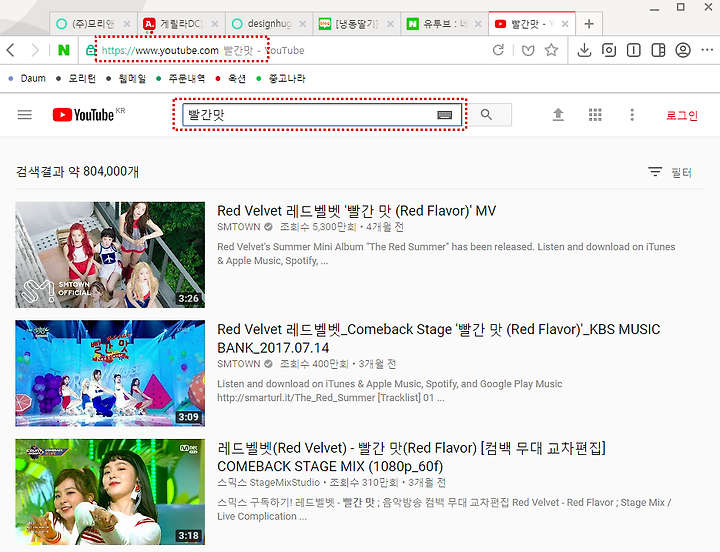Open SMTOWN channel under the MV result
Viewport: 720px width, 552px height.
[x=239, y=227]
